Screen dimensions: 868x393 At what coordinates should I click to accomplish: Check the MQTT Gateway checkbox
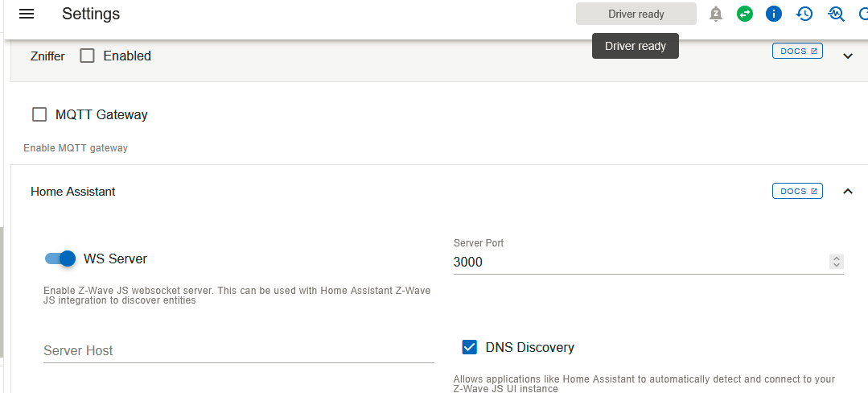[39, 114]
